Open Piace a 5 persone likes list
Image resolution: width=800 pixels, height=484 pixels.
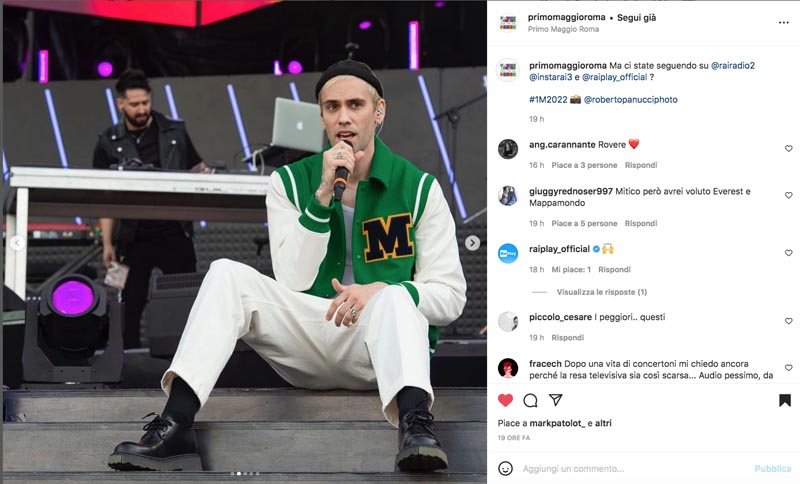tap(584, 223)
